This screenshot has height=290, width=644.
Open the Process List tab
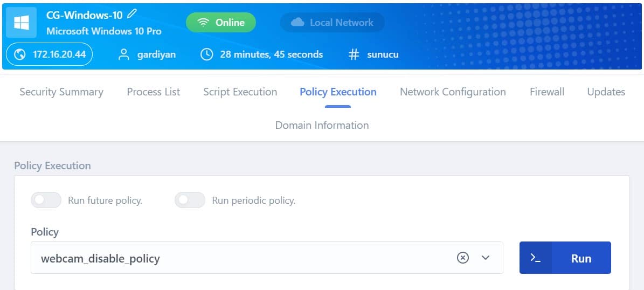[x=154, y=92]
